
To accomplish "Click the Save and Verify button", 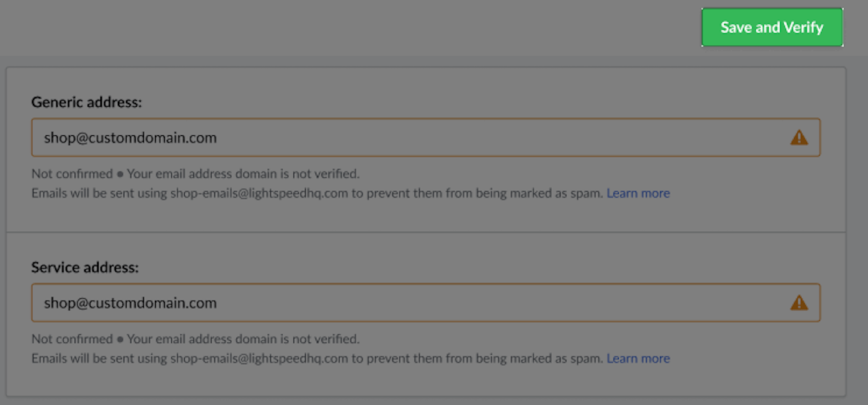I will [x=772, y=27].
